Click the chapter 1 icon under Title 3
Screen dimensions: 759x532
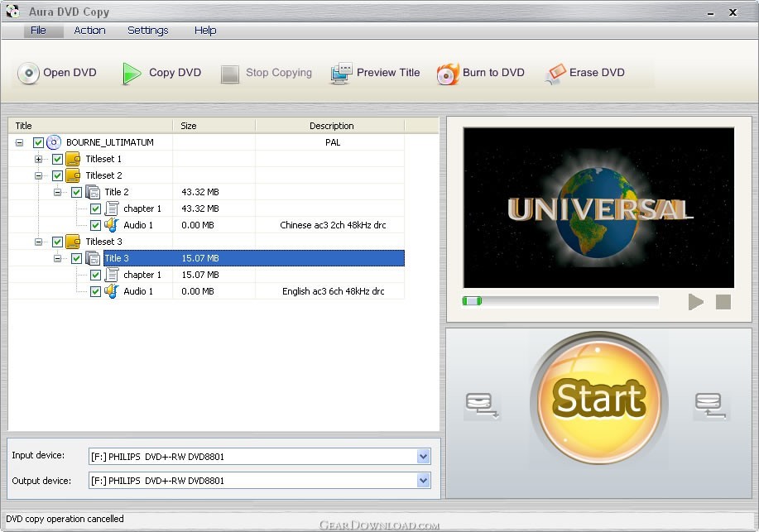coord(112,275)
